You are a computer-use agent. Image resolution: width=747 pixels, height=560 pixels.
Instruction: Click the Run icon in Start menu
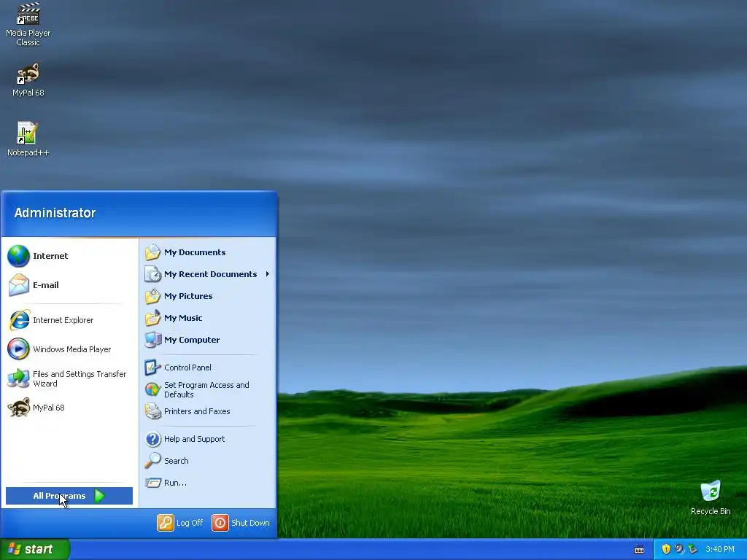click(153, 483)
